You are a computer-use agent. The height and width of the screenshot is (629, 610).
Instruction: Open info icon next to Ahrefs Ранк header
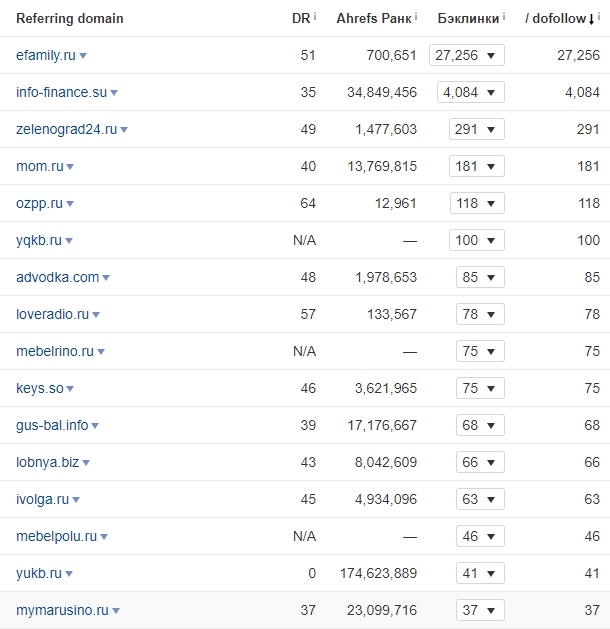[x=416, y=16]
